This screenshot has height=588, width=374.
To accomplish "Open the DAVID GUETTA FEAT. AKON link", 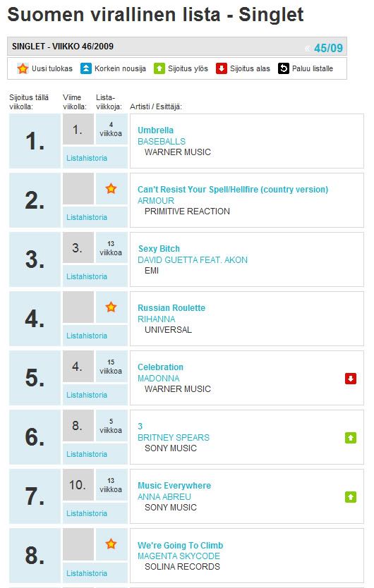I will 193,260.
